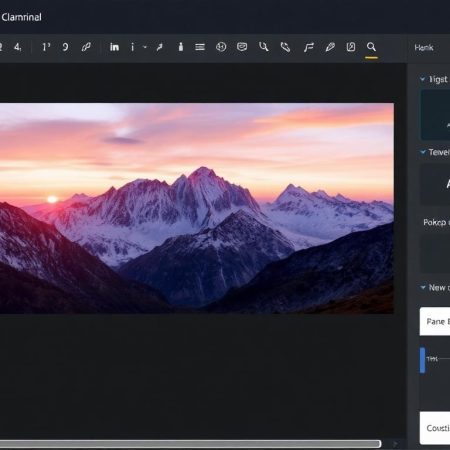Click the bold "in" toolbar icon

click(x=114, y=47)
